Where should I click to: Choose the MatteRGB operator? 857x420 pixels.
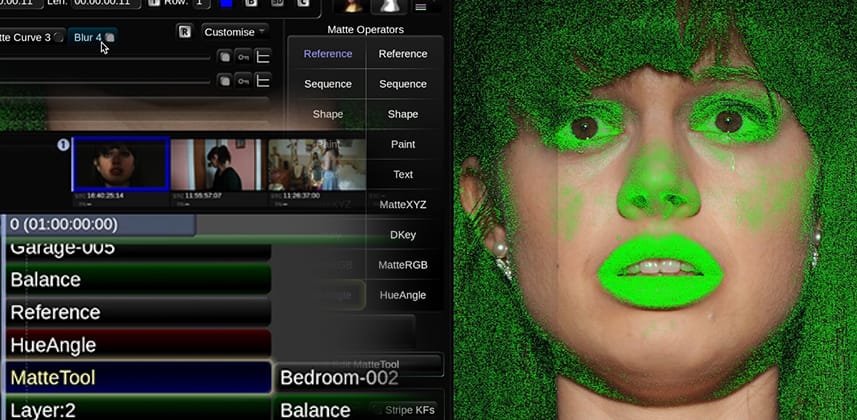tap(403, 265)
